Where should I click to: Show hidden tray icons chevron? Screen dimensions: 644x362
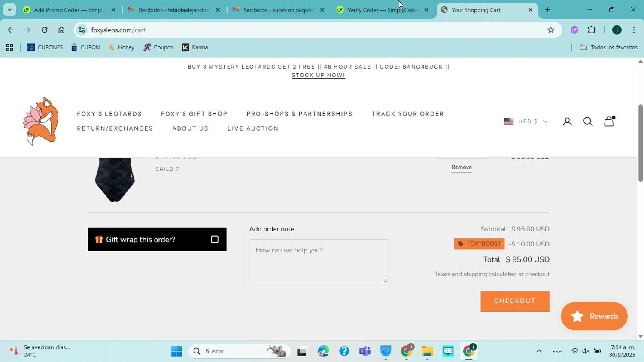pyautogui.click(x=539, y=351)
